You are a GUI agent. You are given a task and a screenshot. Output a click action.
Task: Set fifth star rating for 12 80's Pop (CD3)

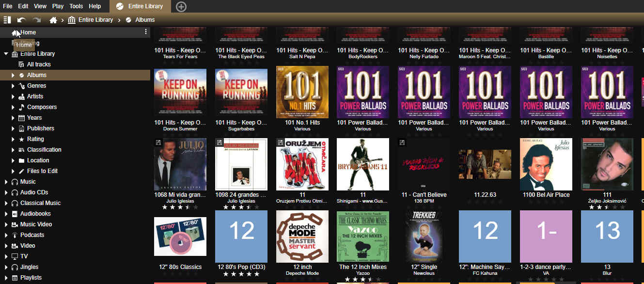pos(257,274)
